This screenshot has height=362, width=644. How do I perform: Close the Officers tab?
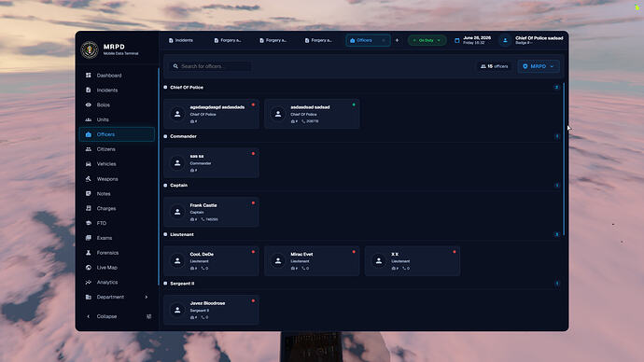[x=384, y=40]
